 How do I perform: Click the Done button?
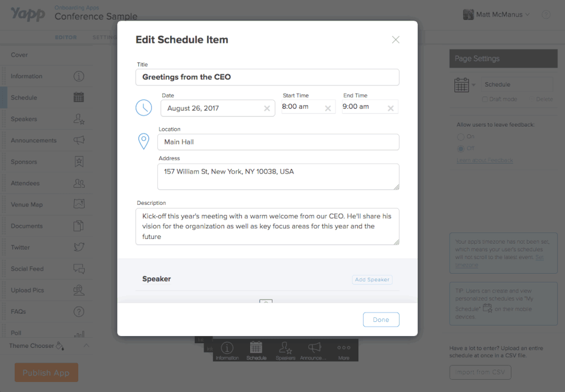click(x=381, y=320)
